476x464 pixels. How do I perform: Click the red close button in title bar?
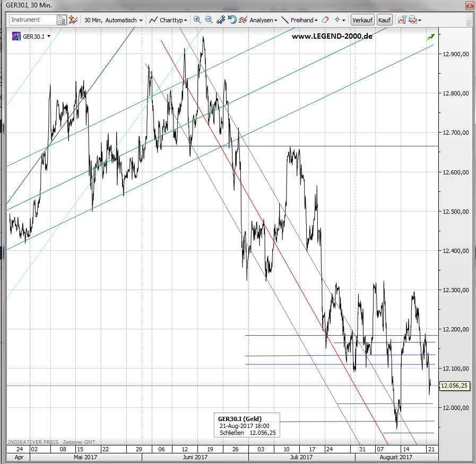tap(469, 5)
